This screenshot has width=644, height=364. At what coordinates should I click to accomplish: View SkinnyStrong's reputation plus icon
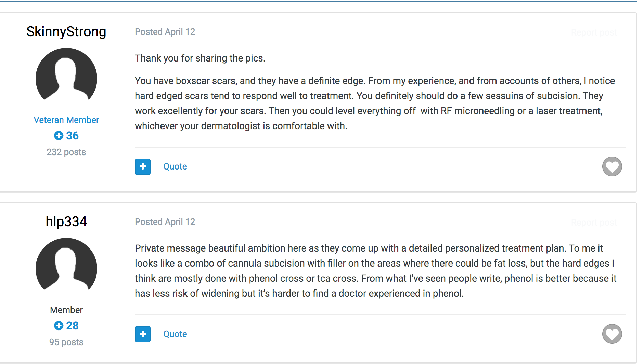pyautogui.click(x=59, y=136)
